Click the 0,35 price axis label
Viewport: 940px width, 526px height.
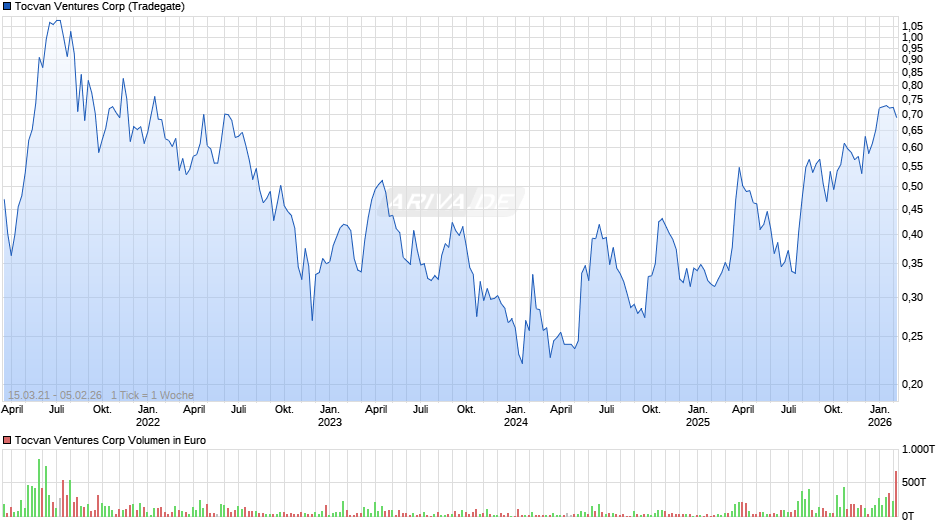(x=912, y=263)
